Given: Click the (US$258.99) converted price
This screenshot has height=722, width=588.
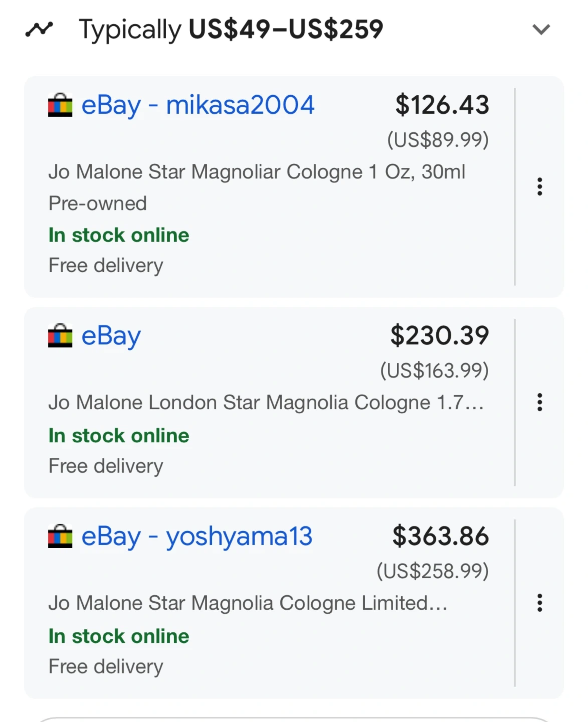Looking at the screenshot, I should [x=432, y=571].
